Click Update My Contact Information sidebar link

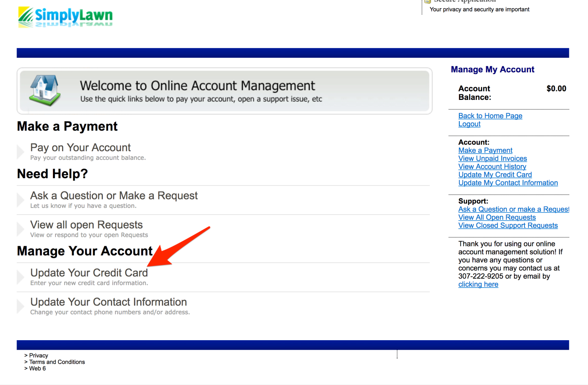[x=508, y=183]
